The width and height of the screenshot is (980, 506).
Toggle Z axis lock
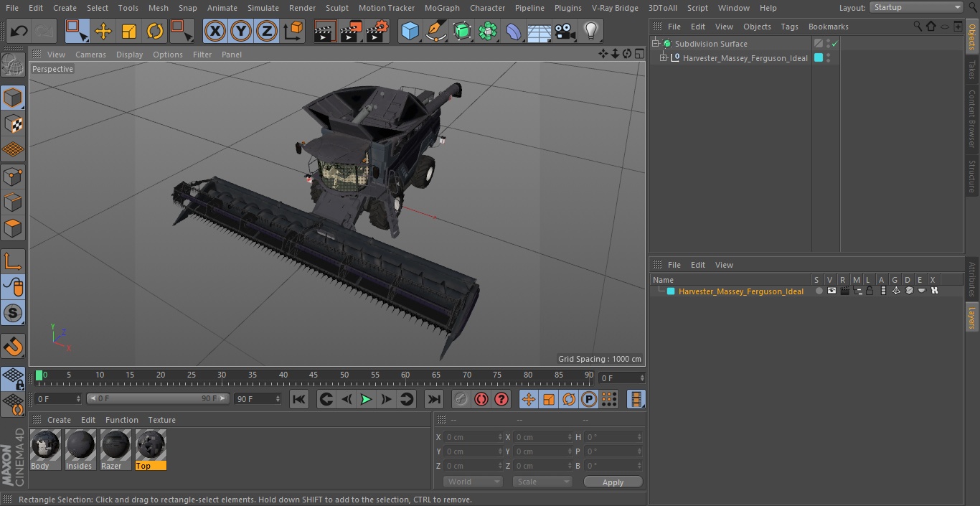pos(266,31)
